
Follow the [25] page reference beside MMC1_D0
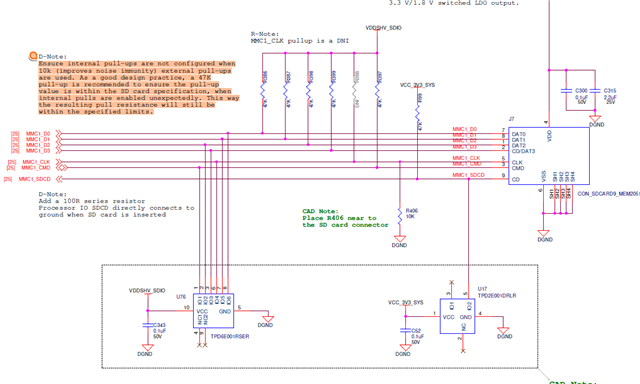pos(15,134)
